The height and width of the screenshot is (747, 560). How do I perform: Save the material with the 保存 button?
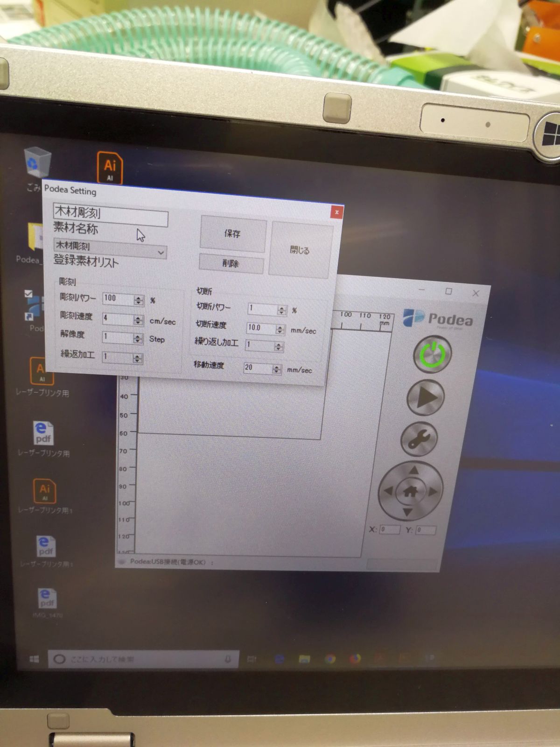point(233,233)
